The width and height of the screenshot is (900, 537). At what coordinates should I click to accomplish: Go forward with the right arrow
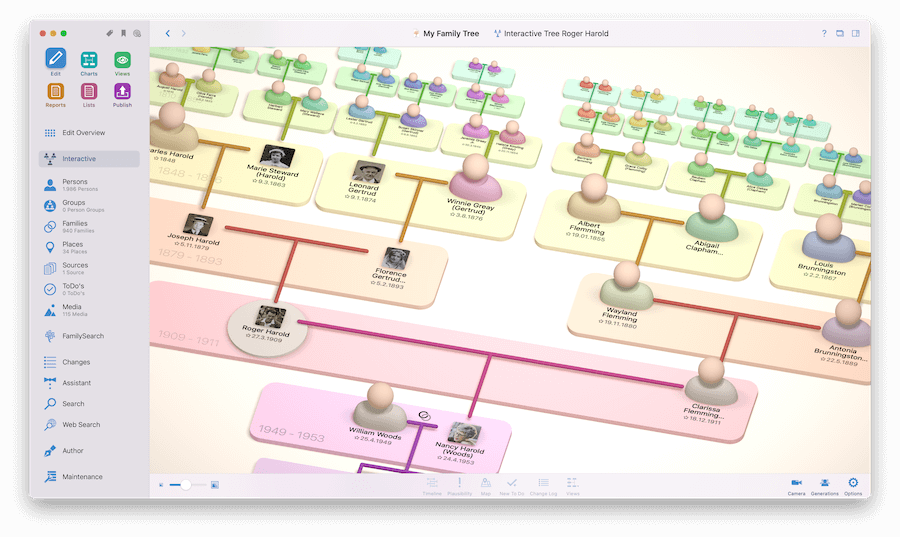coord(184,33)
